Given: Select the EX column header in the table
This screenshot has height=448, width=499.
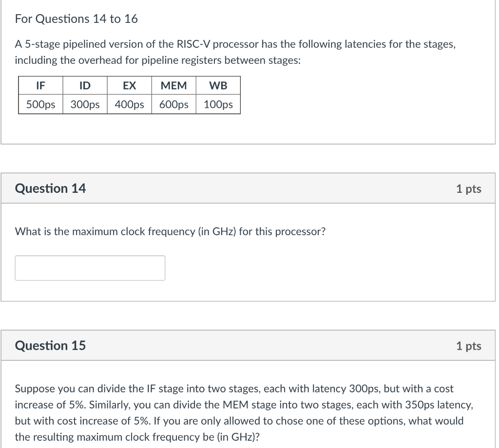Looking at the screenshot, I should tap(129, 86).
